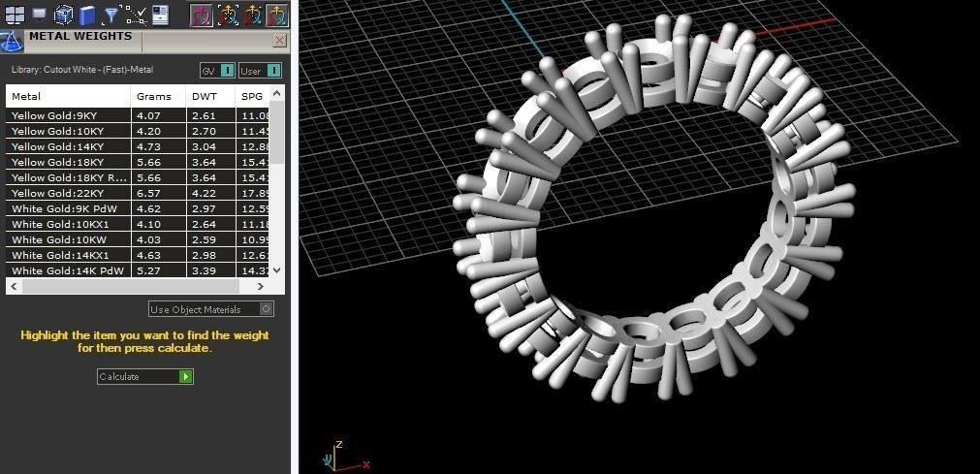Viewport: 980px width, 474px height.
Task: Select the White Gold:14KX1 row
Action: click(x=138, y=255)
